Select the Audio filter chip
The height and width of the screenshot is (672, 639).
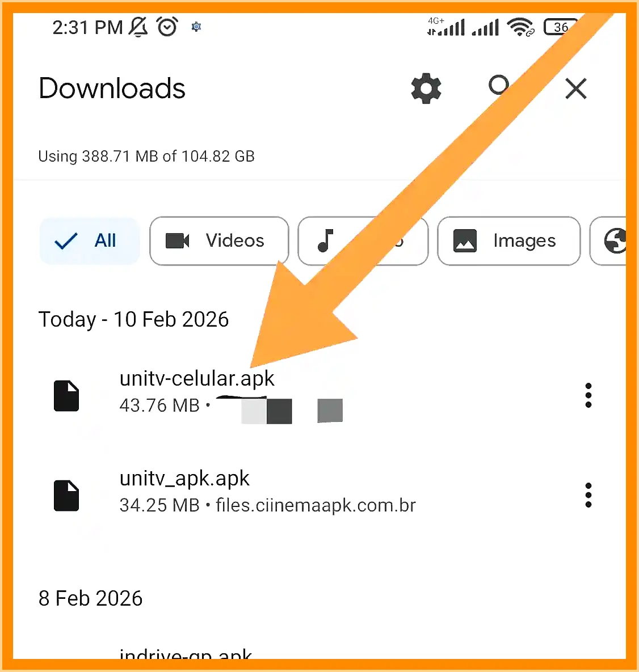[x=363, y=241]
